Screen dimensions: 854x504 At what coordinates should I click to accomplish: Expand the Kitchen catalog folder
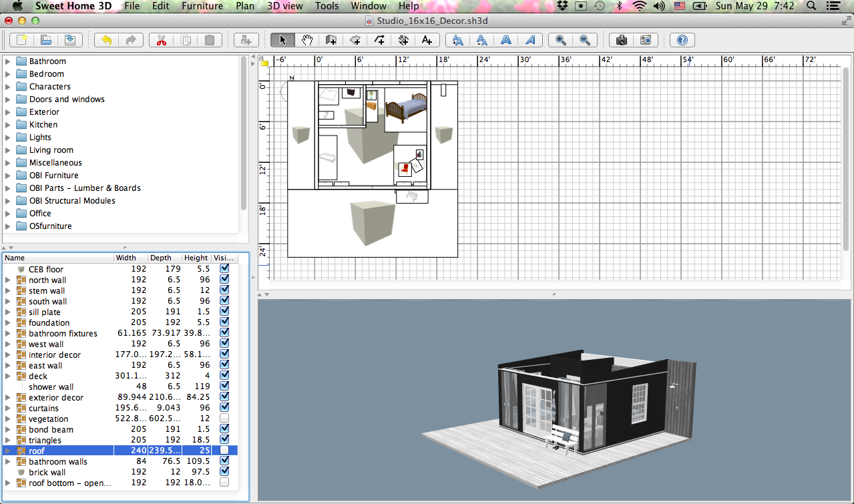click(8, 125)
